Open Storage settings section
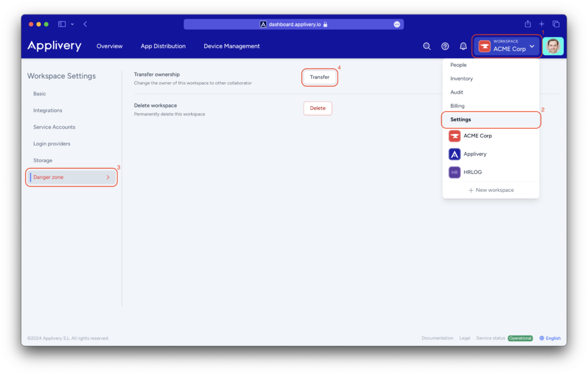Image resolution: width=588 pixels, height=374 pixels. click(42, 160)
